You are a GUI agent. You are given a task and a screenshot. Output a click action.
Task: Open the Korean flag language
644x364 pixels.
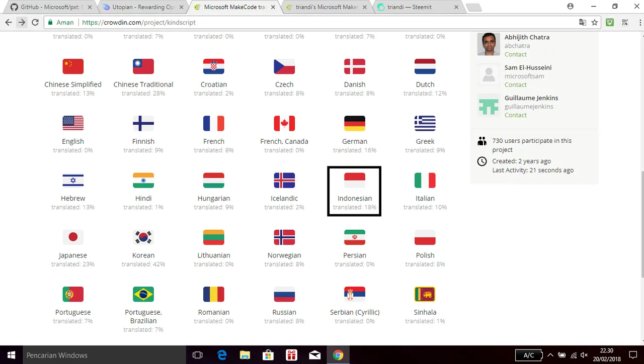coord(143,237)
